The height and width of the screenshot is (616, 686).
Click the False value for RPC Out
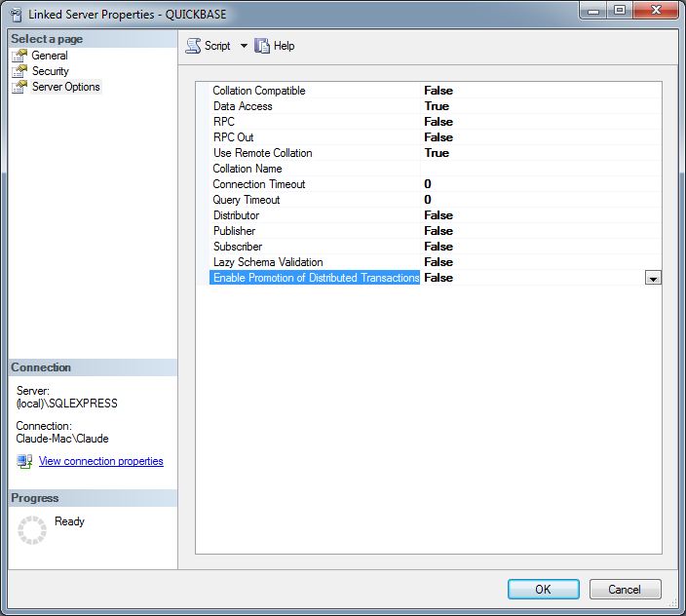coord(438,137)
